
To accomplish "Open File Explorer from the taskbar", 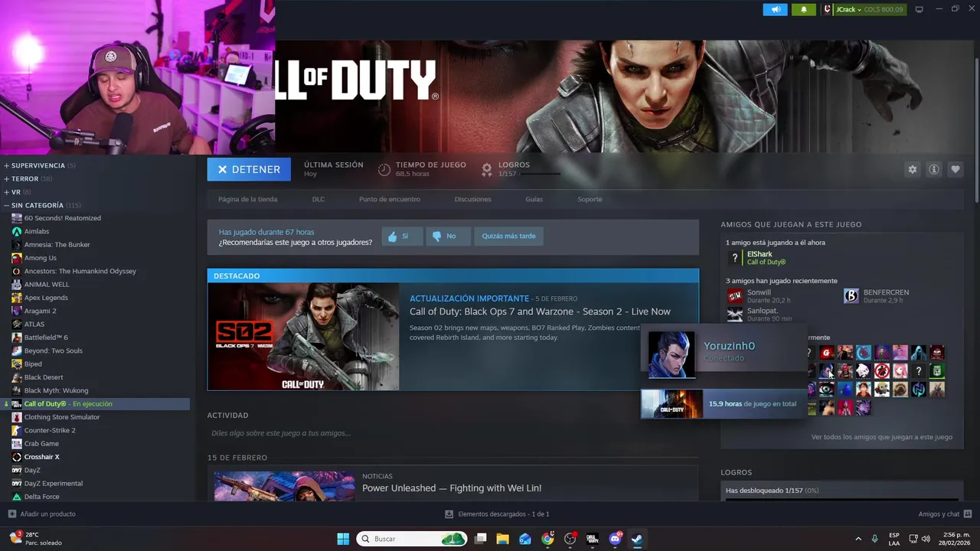I will [x=502, y=539].
